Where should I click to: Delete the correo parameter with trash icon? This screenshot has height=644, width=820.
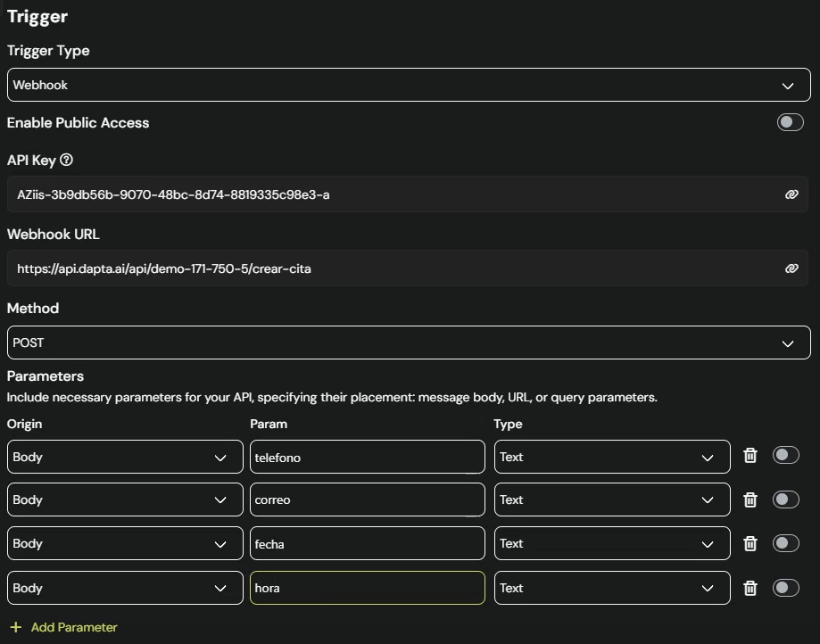(750, 500)
